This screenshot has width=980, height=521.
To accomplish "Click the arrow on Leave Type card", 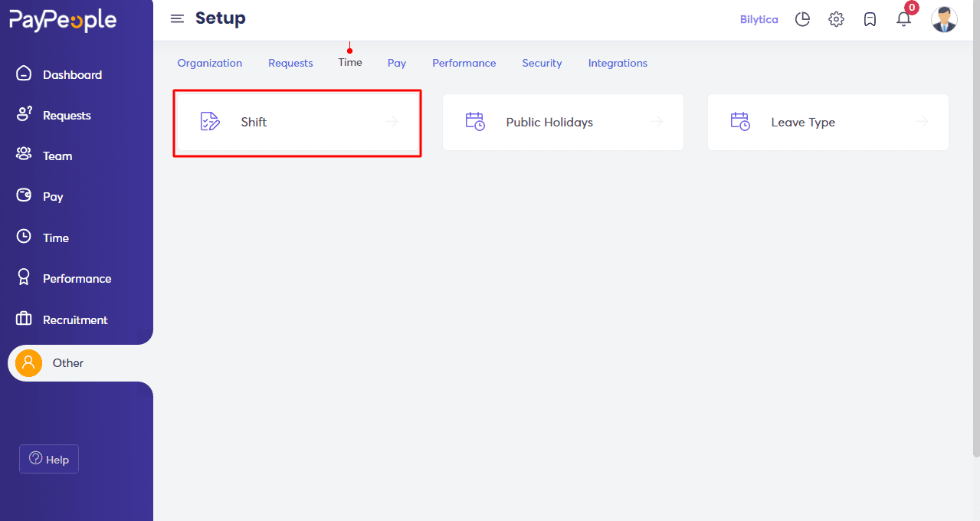I will click(922, 121).
